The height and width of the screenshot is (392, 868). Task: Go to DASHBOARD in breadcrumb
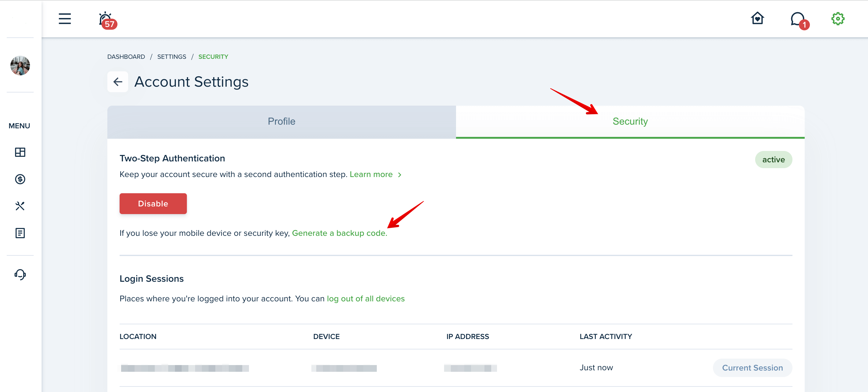point(126,57)
